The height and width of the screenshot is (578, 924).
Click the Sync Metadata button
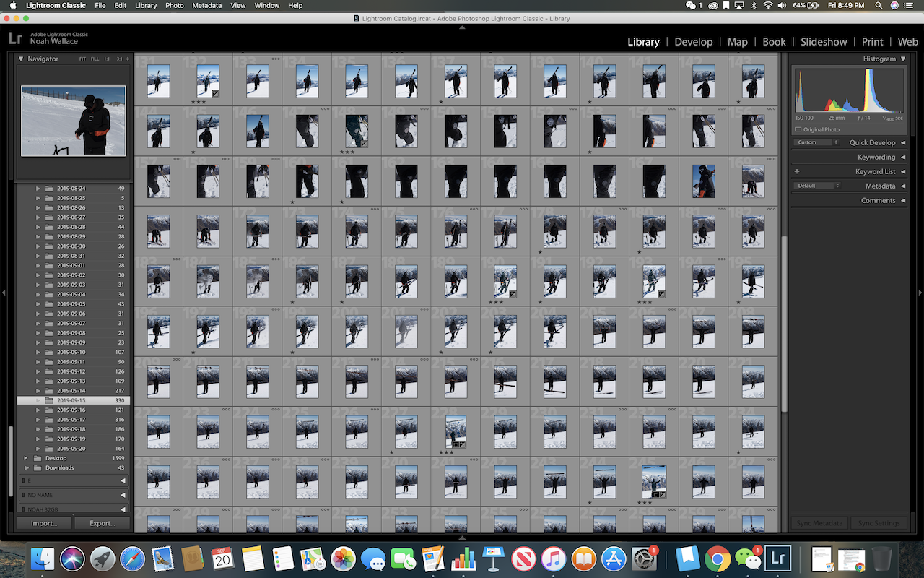[x=819, y=523]
